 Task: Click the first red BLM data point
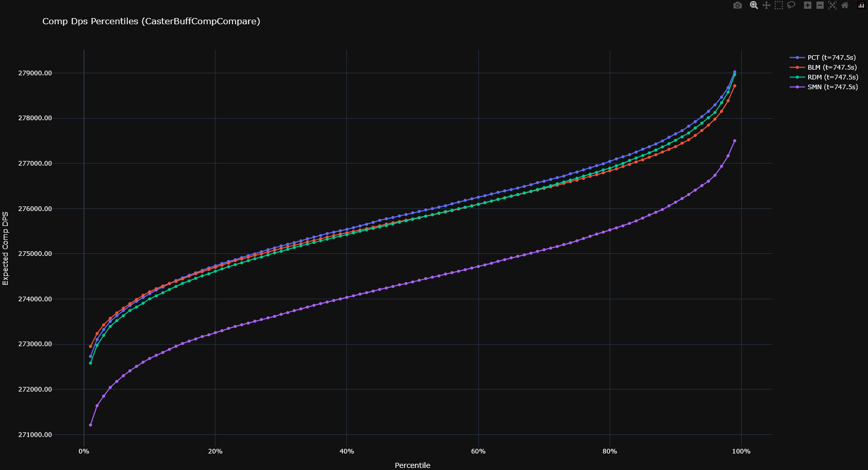[91, 347]
